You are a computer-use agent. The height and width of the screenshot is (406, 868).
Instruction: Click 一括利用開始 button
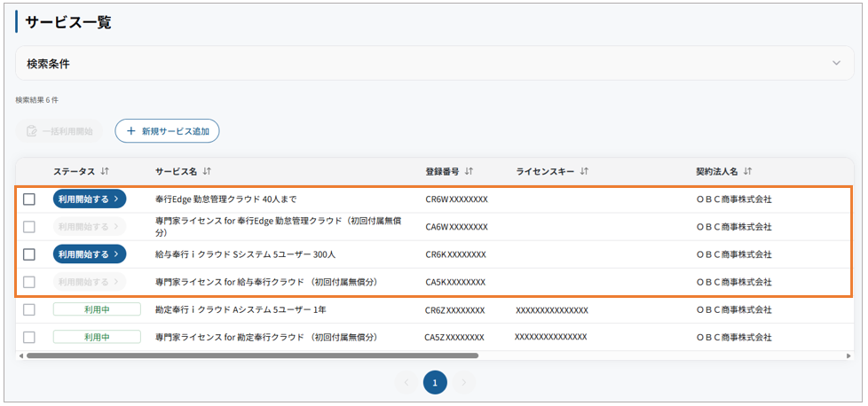click(x=59, y=131)
